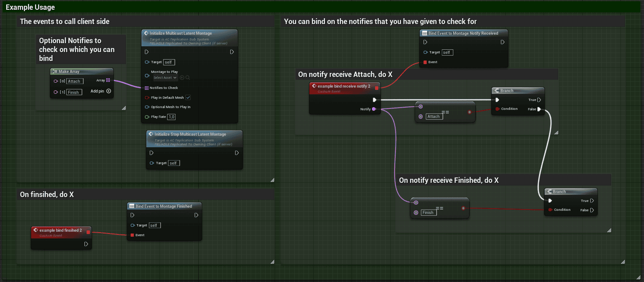Click the exec output pin of example bind receive notify 2
644x282 pixels.
click(375, 100)
